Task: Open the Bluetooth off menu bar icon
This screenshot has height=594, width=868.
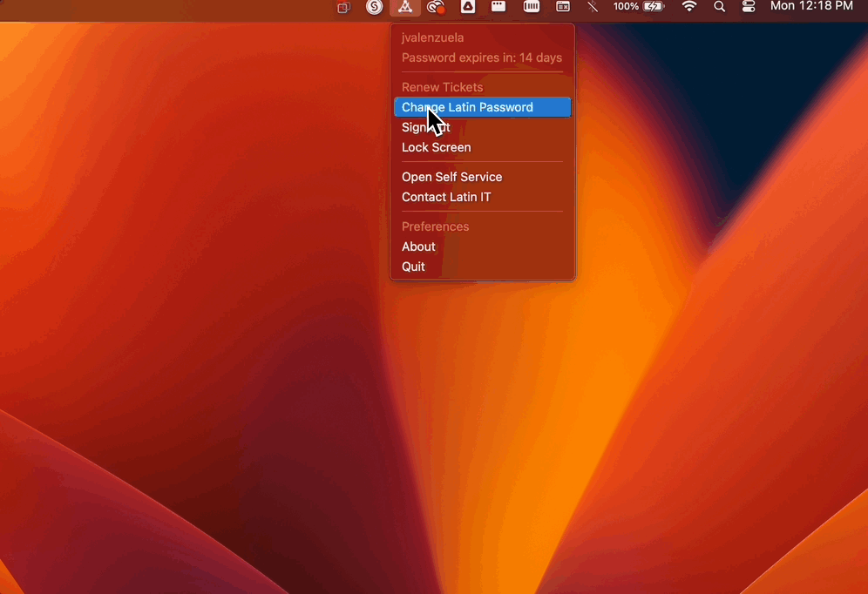Action: pyautogui.click(x=593, y=7)
